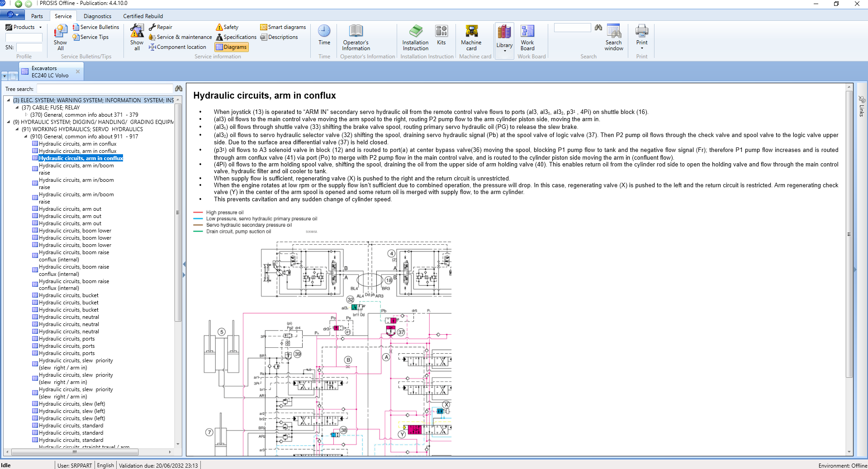Toggle the Diagrams view off

(232, 47)
